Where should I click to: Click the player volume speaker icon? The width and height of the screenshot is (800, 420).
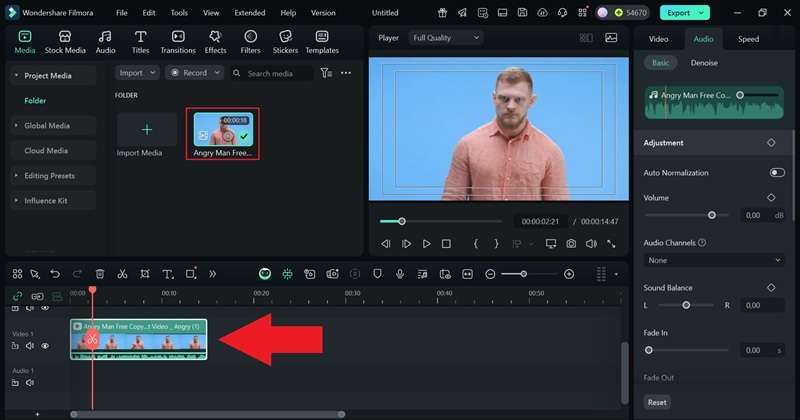click(x=591, y=244)
